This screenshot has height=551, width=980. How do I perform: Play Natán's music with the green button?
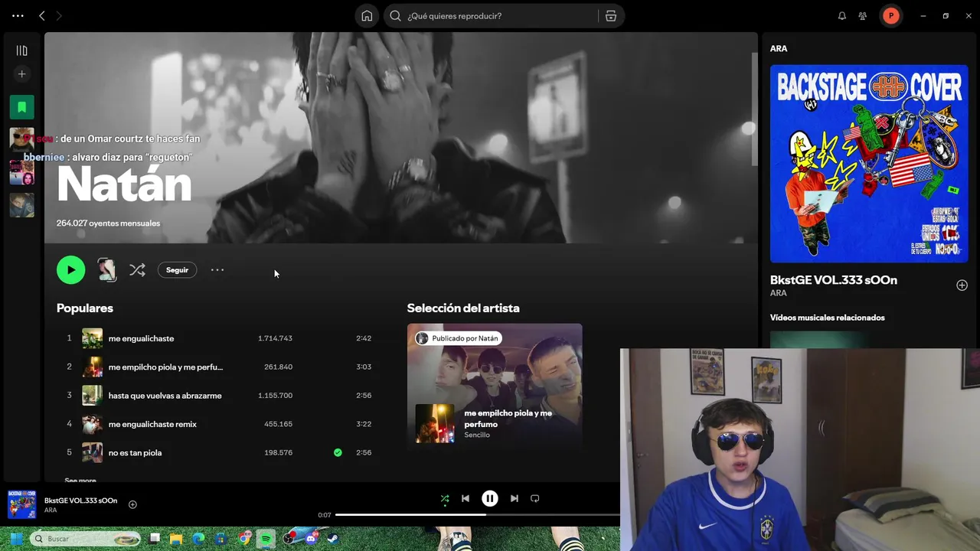[70, 269]
